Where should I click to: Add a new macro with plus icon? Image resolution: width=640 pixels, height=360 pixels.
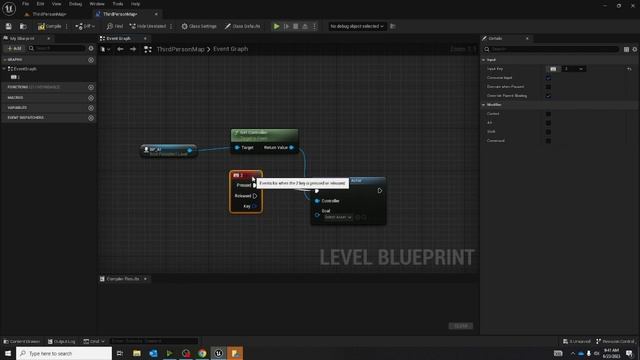pyautogui.click(x=91, y=98)
